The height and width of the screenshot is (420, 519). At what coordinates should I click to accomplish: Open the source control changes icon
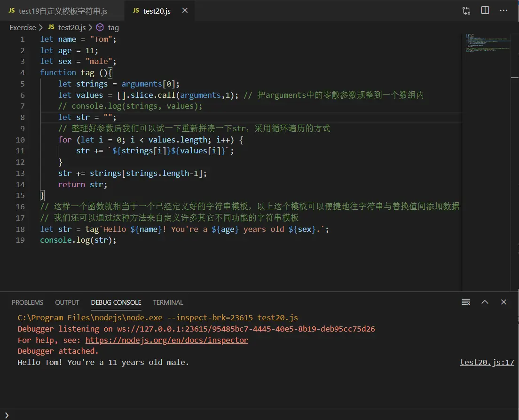coord(466,11)
